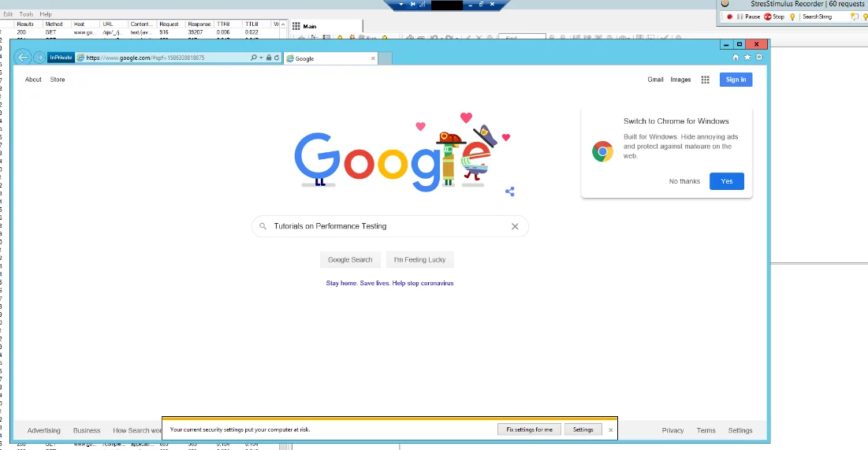The height and width of the screenshot is (450, 868).
Task: Open the address bar autocomplete dropdown arrow
Action: tap(261, 58)
